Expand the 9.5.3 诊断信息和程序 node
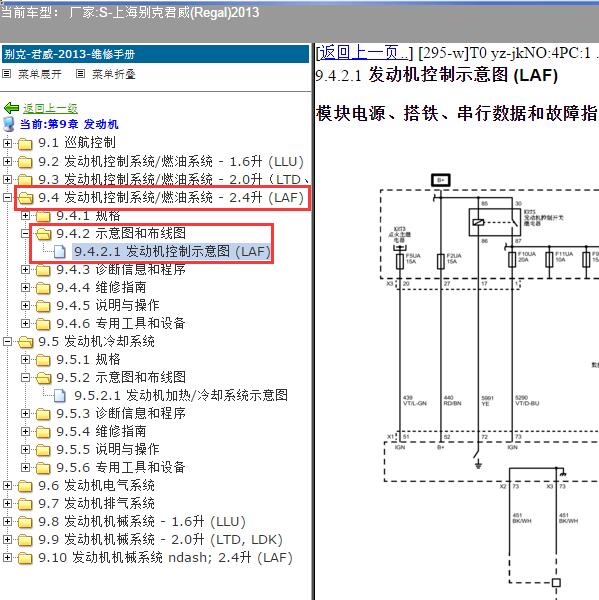This screenshot has height=600, width=599. [x=25, y=413]
